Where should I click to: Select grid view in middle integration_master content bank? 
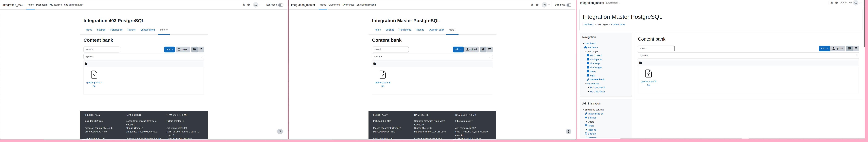(x=483, y=50)
